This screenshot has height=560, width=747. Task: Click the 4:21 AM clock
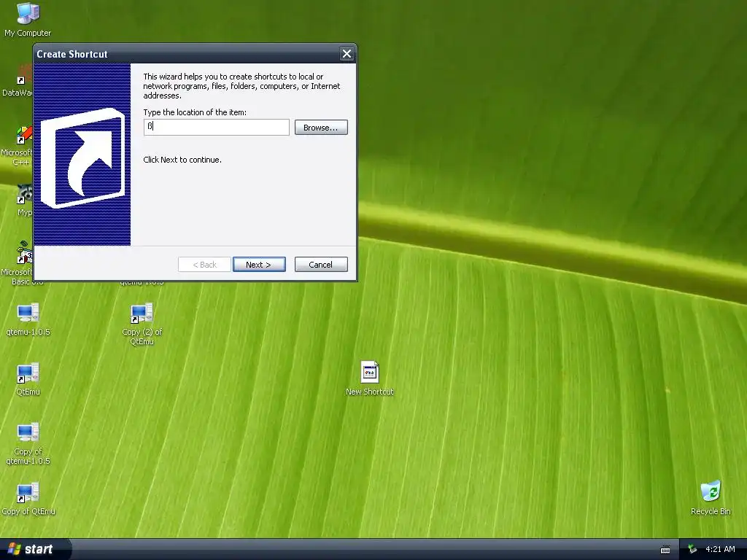720,549
